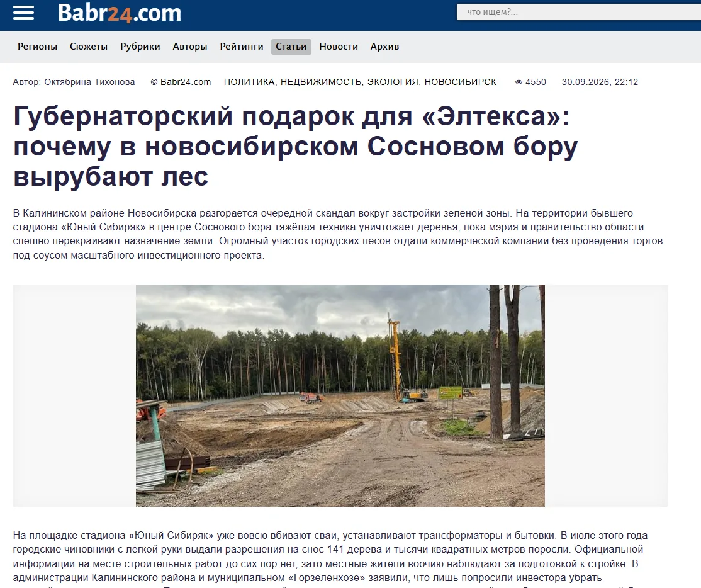Open the Рубрики menu item
This screenshot has width=701, height=588.
[x=140, y=47]
